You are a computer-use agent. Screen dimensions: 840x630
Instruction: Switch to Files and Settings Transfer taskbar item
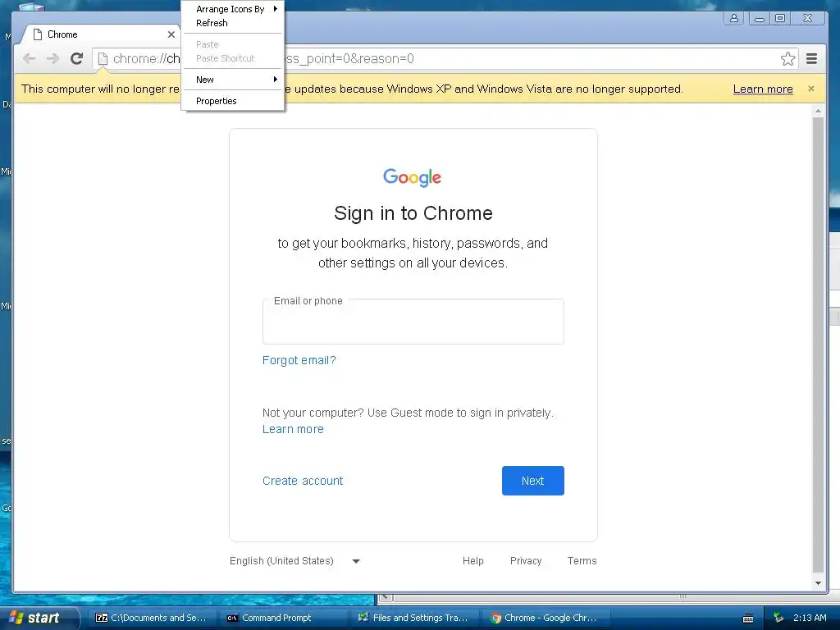click(414, 618)
